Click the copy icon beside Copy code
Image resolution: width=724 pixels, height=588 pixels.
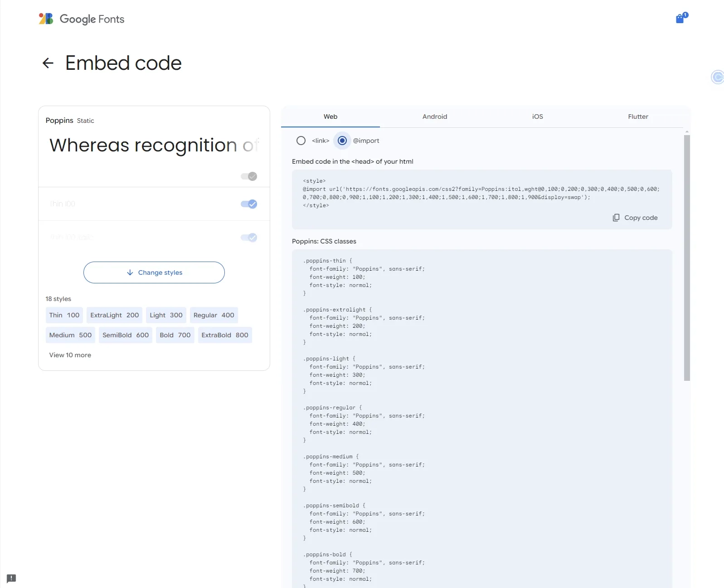616,218
